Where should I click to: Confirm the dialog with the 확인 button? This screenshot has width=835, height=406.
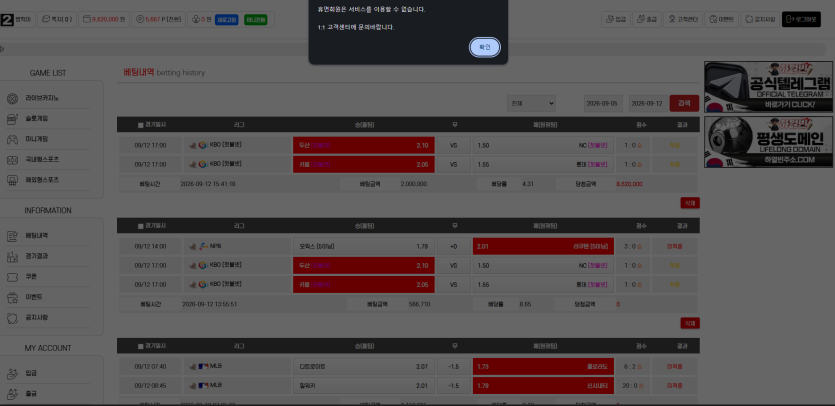tap(485, 47)
